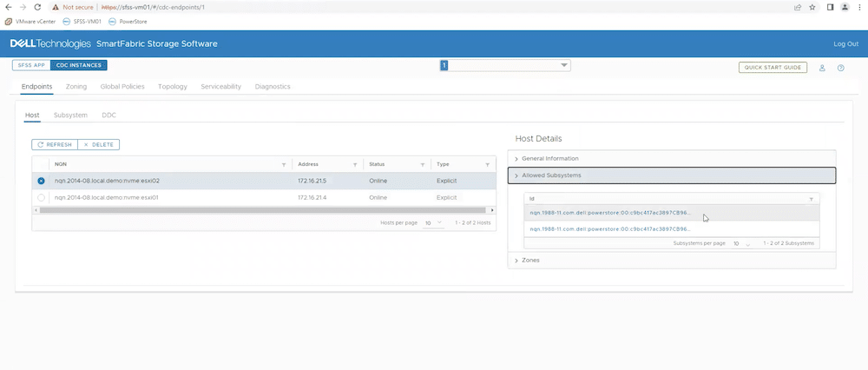Click the Not secure warning icon

(56, 7)
